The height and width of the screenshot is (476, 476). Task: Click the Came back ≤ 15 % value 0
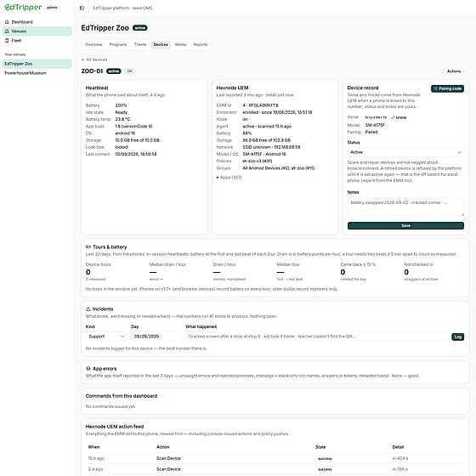343,272
